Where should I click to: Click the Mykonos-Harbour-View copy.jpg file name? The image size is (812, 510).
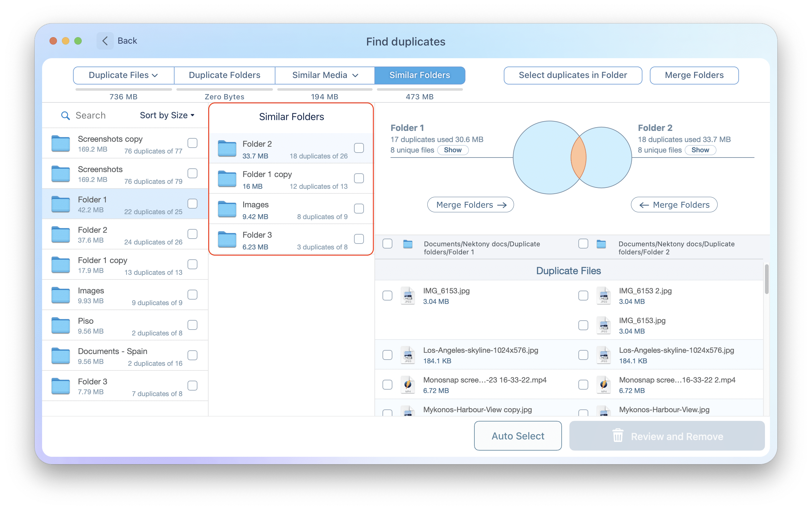tap(477, 409)
